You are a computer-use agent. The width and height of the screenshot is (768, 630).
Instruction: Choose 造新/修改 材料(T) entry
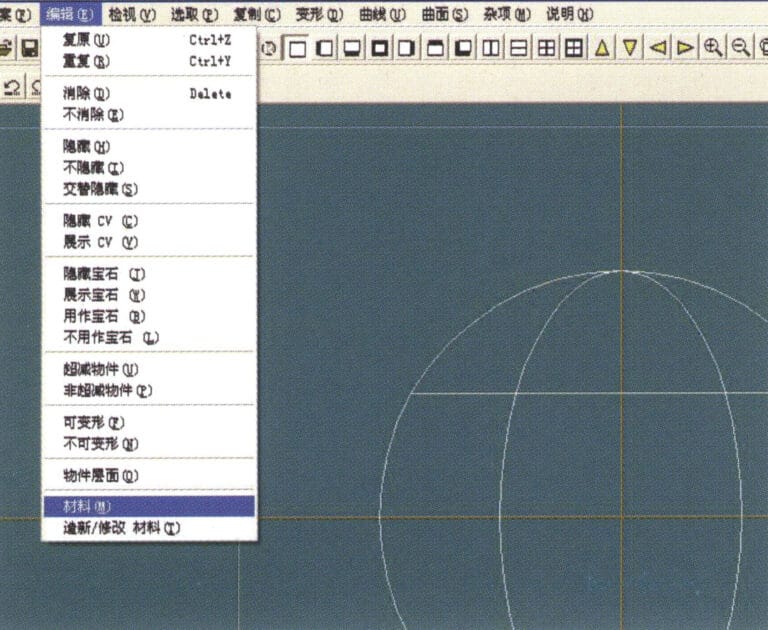[x=149, y=528]
